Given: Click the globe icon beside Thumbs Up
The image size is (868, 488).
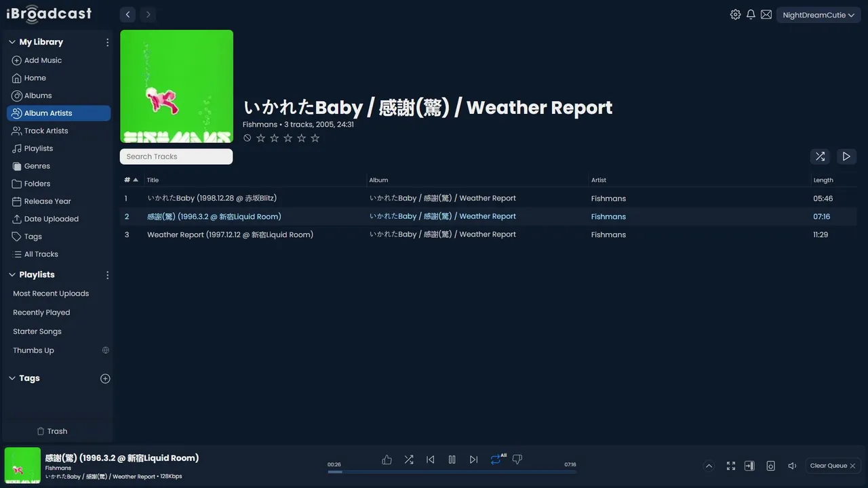Looking at the screenshot, I should pos(106,350).
